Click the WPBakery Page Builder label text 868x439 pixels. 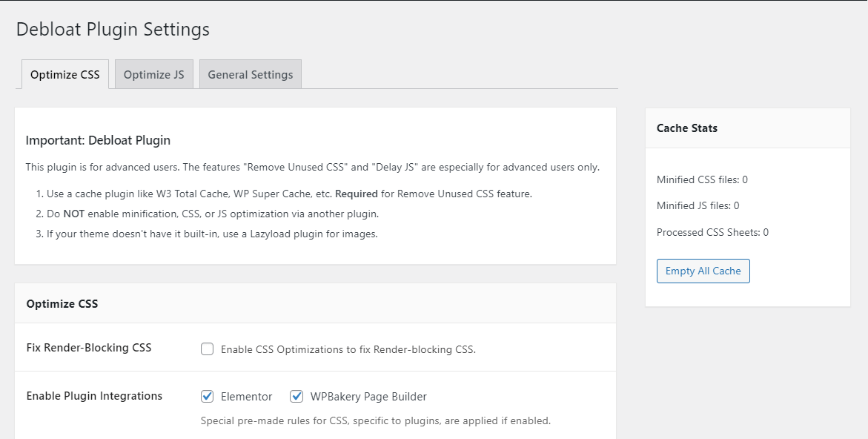pos(365,396)
